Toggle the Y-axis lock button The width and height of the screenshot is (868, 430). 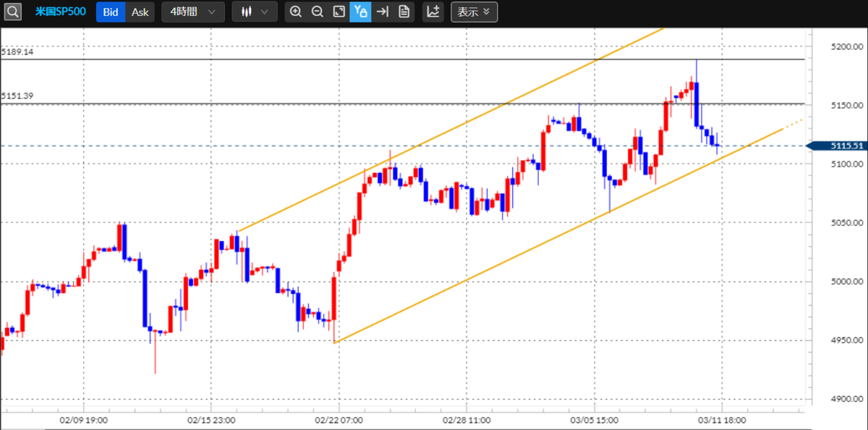360,12
